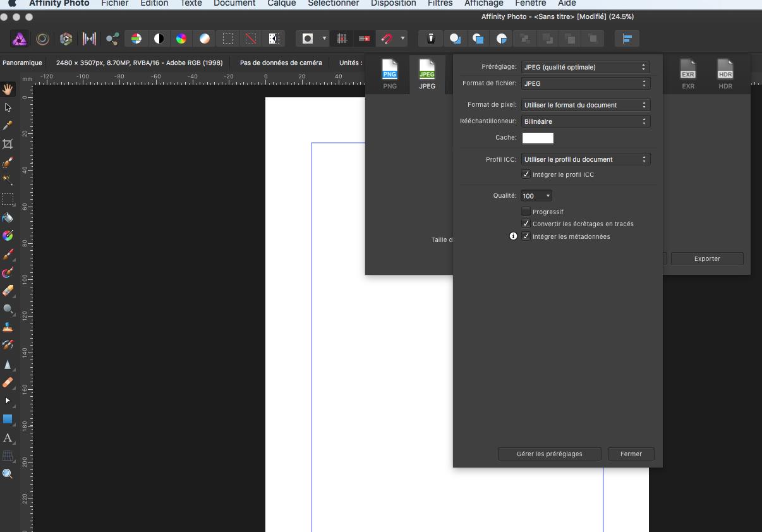Select the Flood Fill bucket tool
This screenshot has height=532, width=762.
click(x=8, y=217)
